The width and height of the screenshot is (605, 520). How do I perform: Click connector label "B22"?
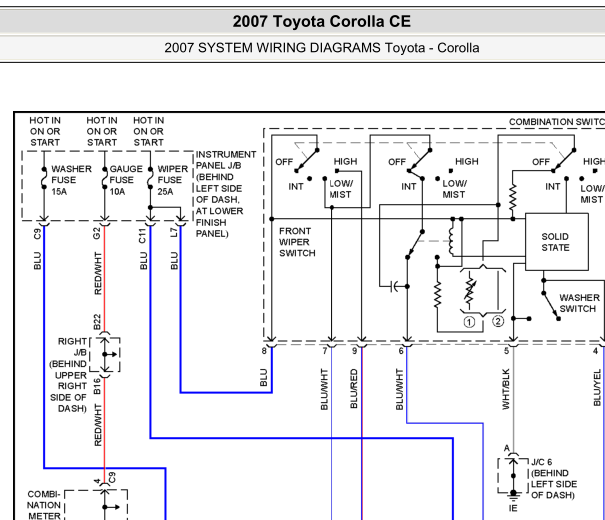(x=97, y=322)
